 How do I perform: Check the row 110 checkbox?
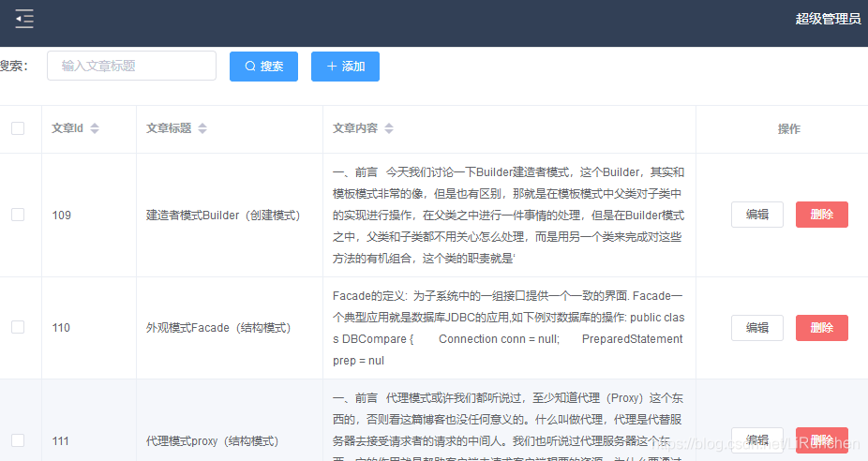[x=18, y=328]
